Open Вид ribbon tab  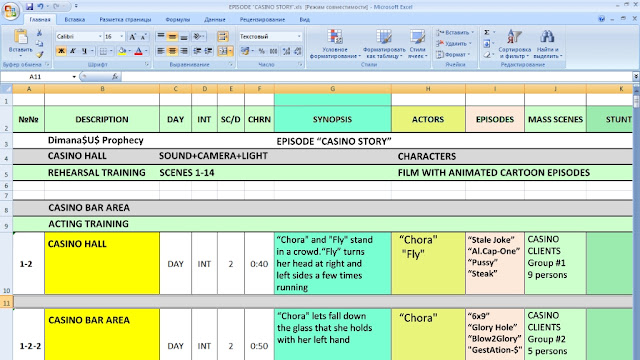pyautogui.click(x=304, y=20)
